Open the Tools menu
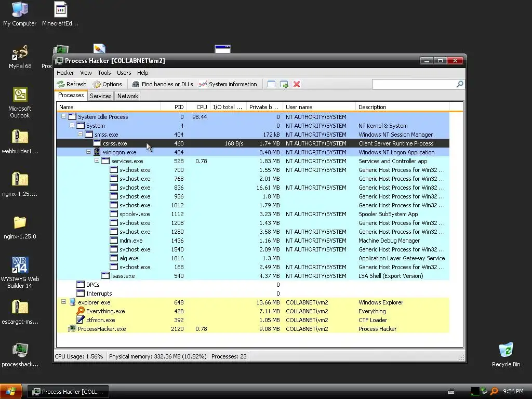Image resolution: width=532 pixels, height=399 pixels. pyautogui.click(x=104, y=73)
